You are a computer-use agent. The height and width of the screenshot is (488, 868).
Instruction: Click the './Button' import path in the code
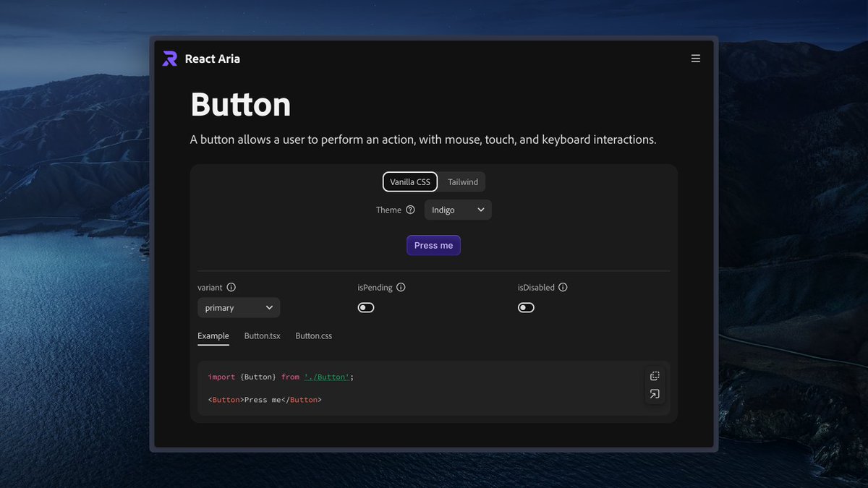click(327, 377)
